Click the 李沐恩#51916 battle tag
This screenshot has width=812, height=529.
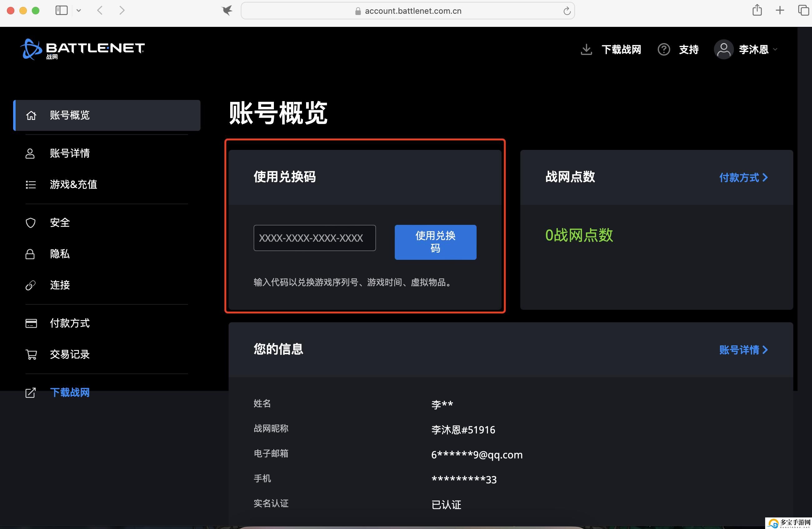[463, 430]
